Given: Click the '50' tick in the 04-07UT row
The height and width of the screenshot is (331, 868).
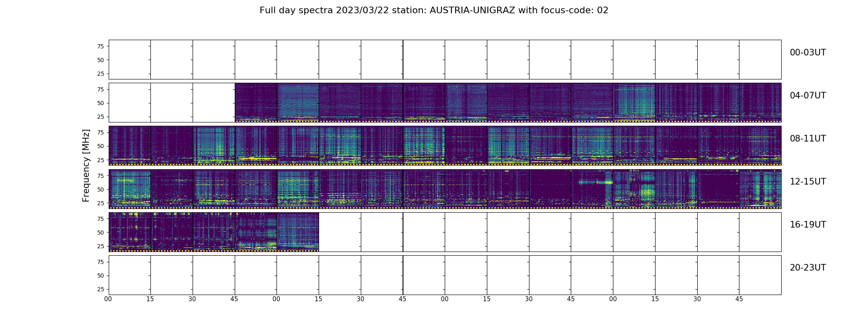Looking at the screenshot, I should (x=100, y=103).
